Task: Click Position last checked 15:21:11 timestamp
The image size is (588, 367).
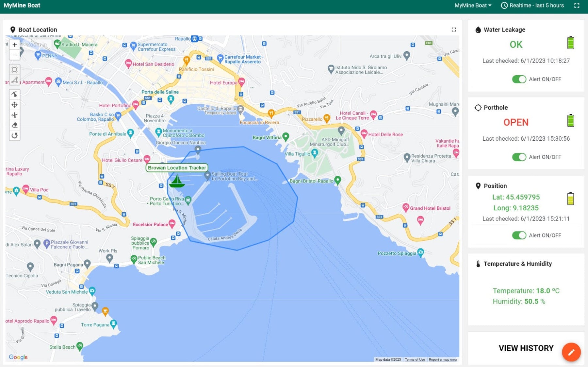Action: click(x=526, y=219)
